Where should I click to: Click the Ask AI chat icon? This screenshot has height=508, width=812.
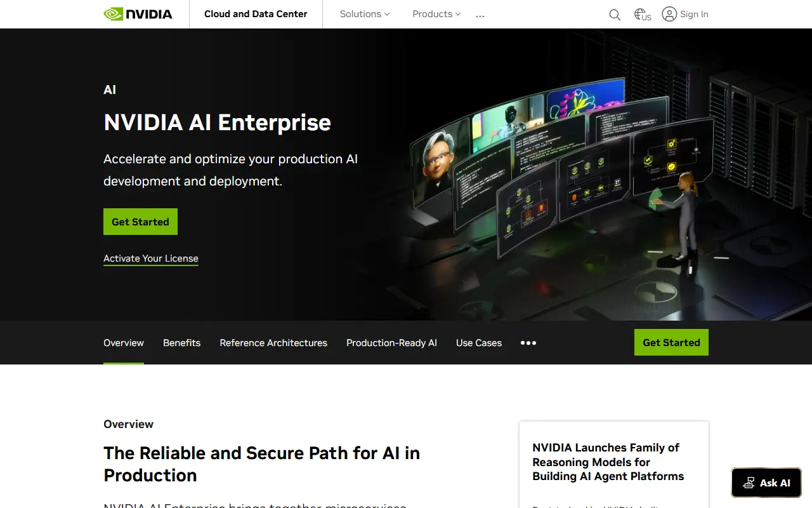pyautogui.click(x=749, y=483)
